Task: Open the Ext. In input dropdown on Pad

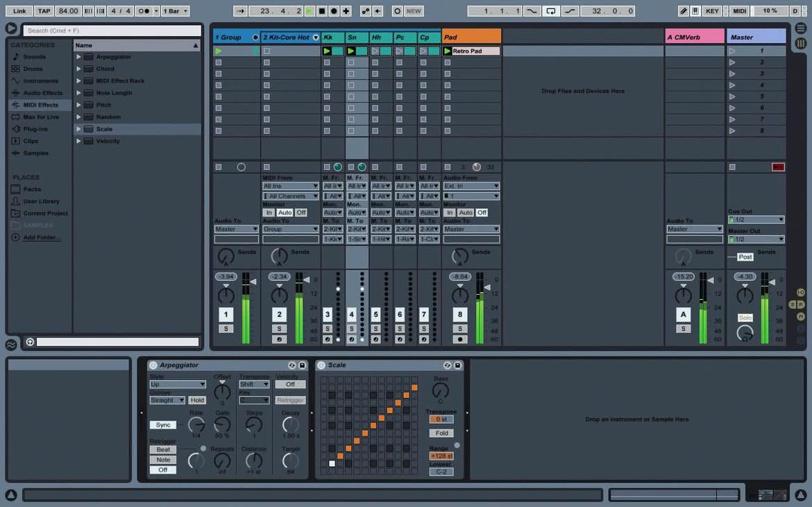Action: pos(471,187)
